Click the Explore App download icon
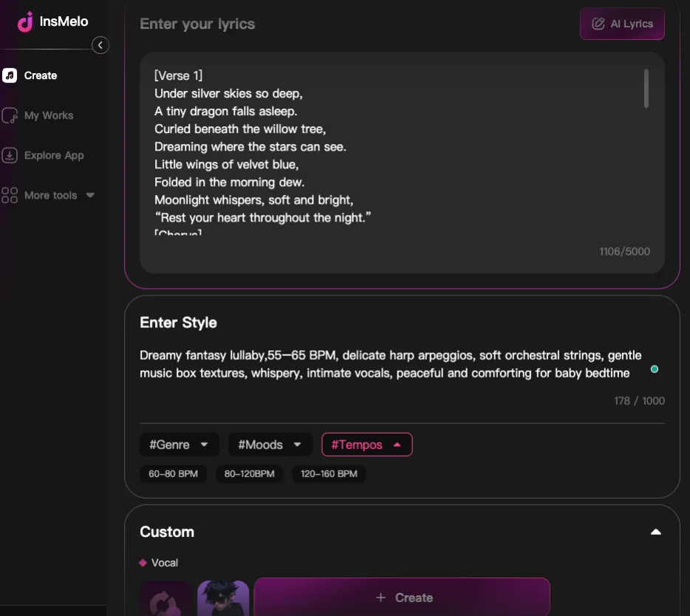This screenshot has width=690, height=616. click(10, 155)
